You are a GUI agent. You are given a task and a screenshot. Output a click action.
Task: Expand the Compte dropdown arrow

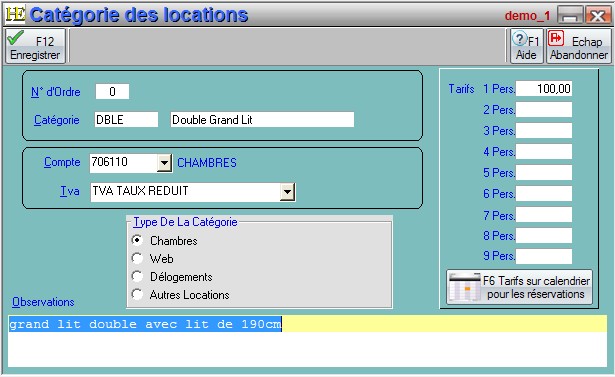(164, 162)
